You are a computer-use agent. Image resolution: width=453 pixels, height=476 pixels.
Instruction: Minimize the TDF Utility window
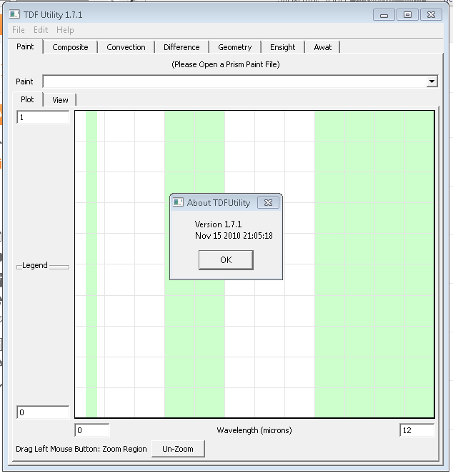coord(384,15)
